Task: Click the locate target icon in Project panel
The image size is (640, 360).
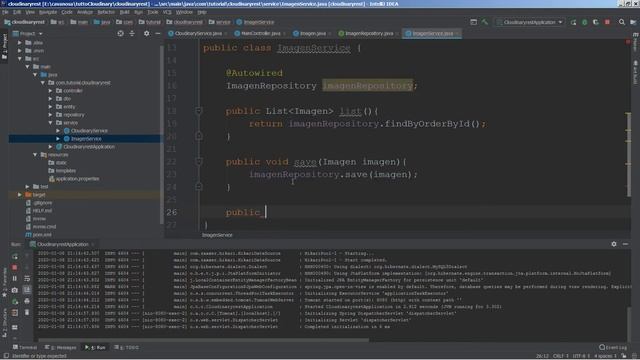Action: click(120, 33)
